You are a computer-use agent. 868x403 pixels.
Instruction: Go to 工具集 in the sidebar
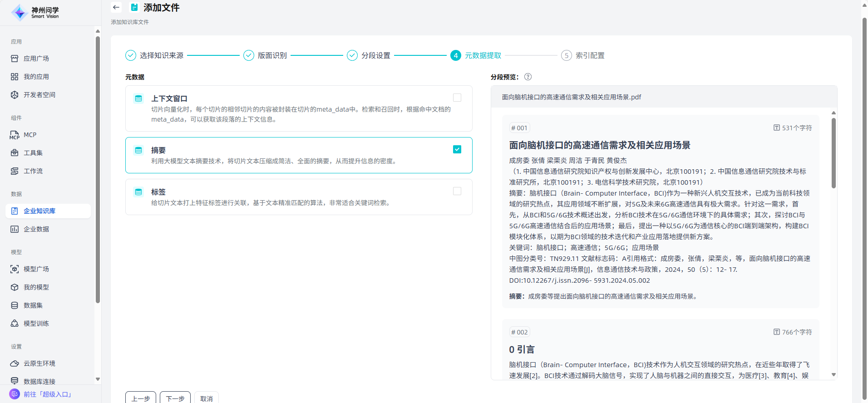33,153
